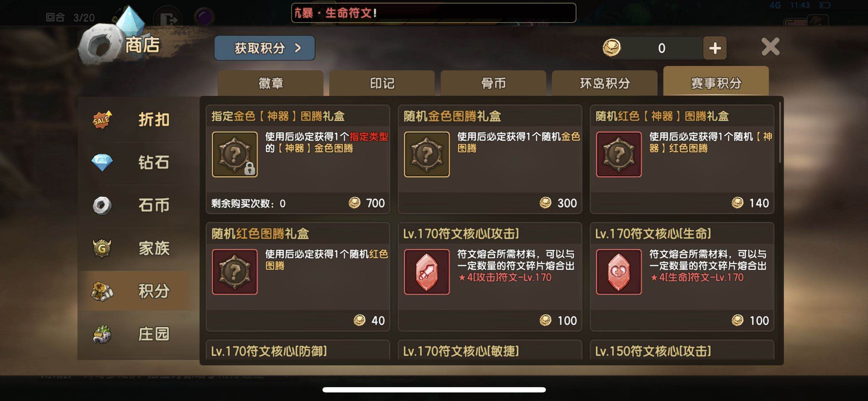The image size is (868, 401).
Task: Close the shop with the X button
Action: point(770,47)
